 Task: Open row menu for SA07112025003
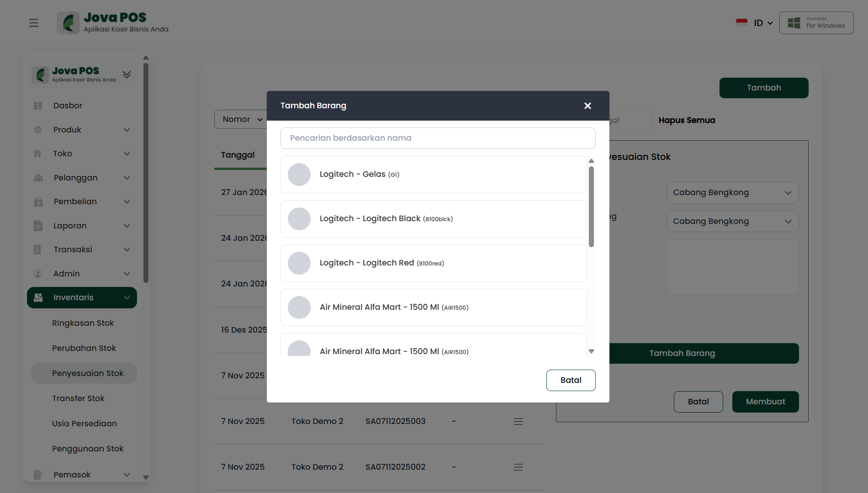click(x=518, y=421)
